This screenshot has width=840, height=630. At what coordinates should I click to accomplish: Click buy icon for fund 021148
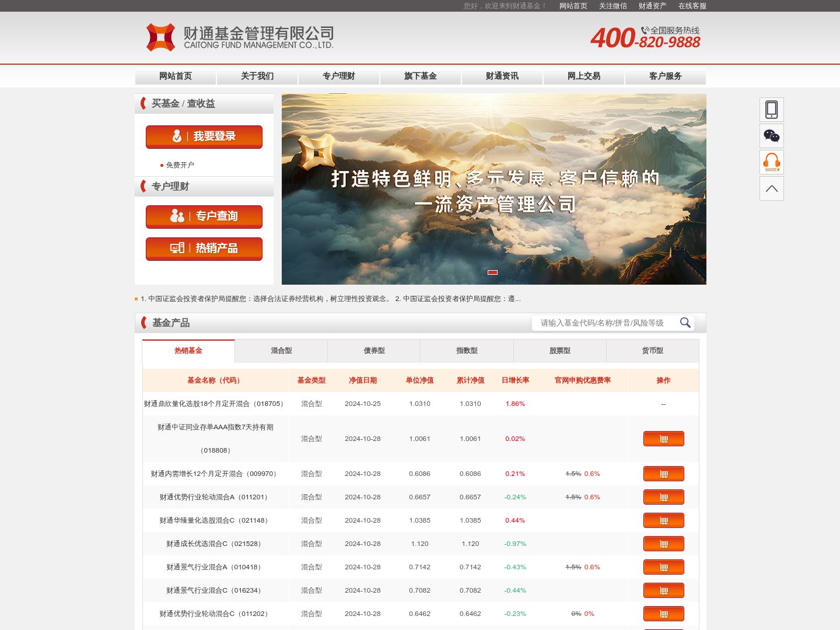664,520
